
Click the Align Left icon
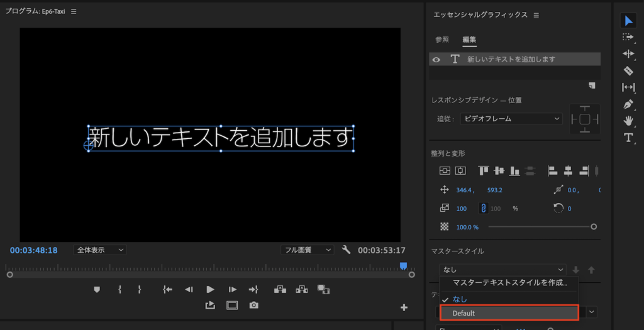click(553, 171)
